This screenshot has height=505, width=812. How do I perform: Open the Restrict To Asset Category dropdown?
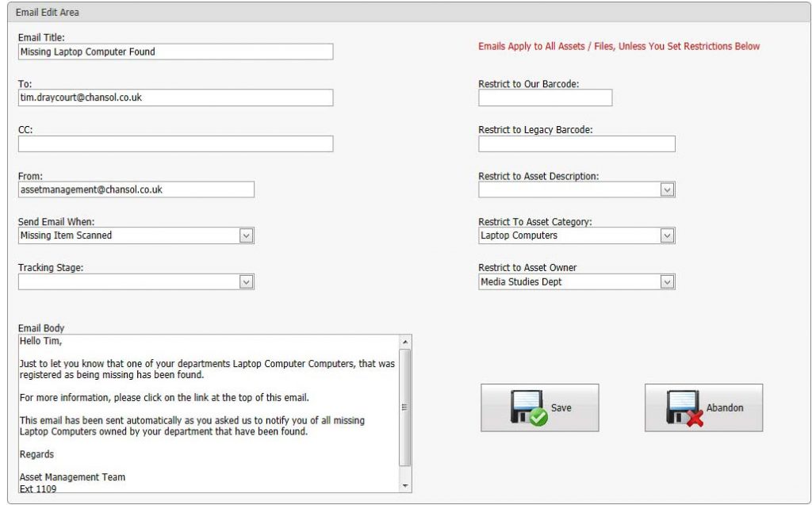(x=666, y=235)
